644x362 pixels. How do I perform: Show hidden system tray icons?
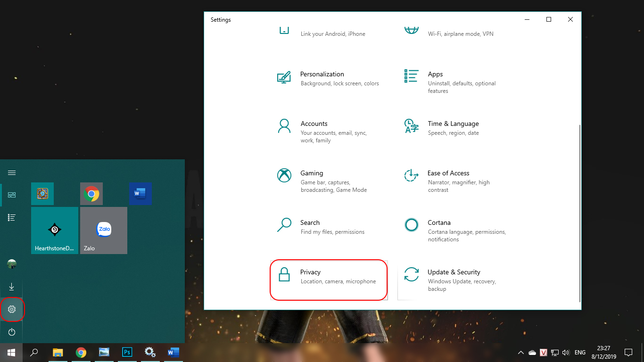pos(521,353)
